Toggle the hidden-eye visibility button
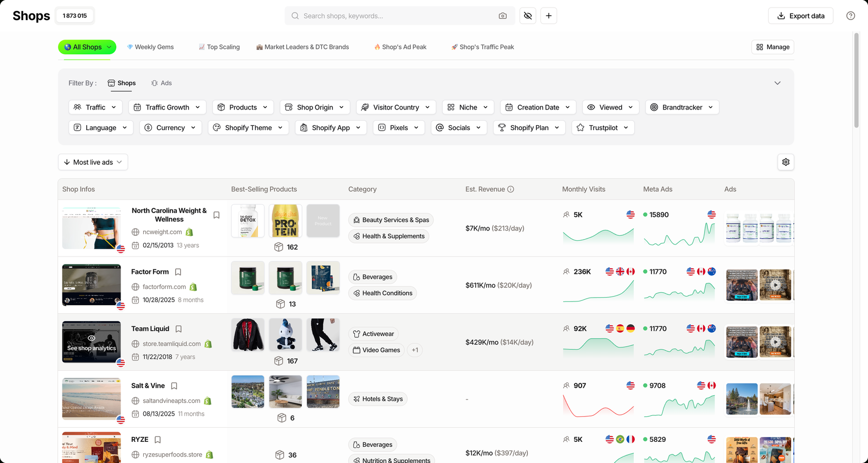 528,16
